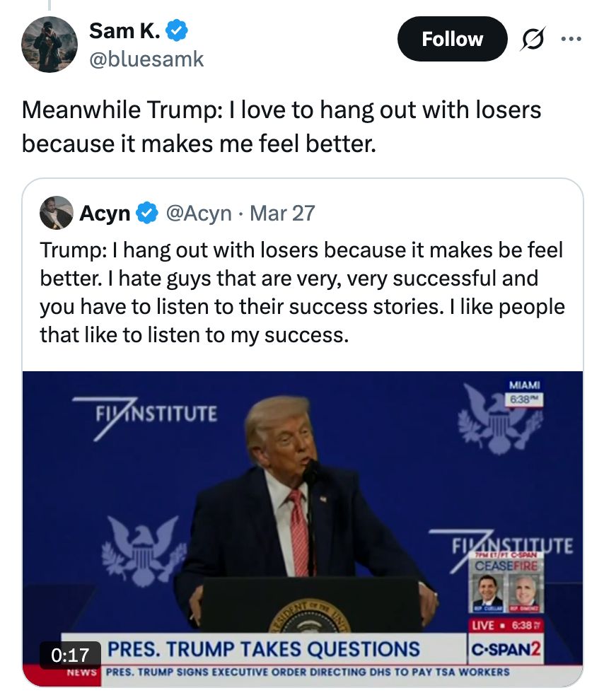Click Sam K.'s display name
This screenshot has width=604, height=700.
click(122, 31)
